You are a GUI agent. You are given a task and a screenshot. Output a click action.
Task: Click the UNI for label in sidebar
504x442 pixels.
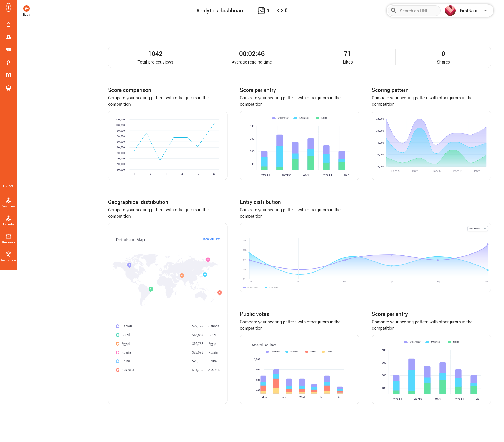tap(8, 186)
